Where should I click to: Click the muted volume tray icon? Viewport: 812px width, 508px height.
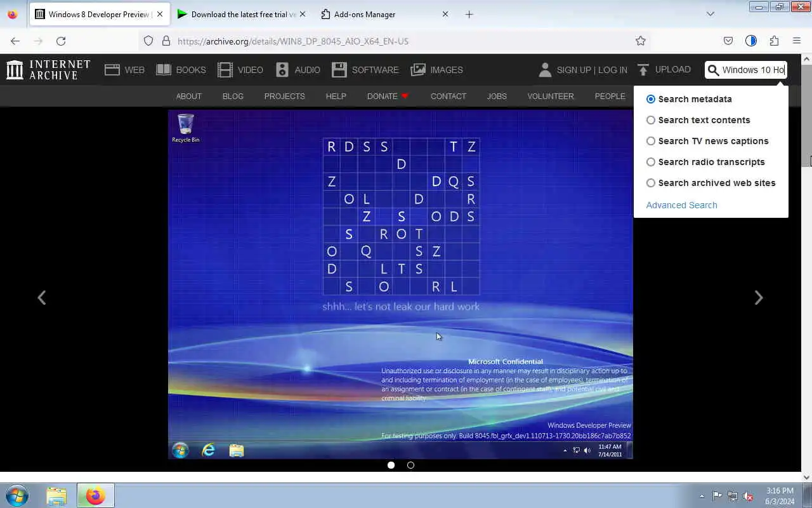[749, 496]
